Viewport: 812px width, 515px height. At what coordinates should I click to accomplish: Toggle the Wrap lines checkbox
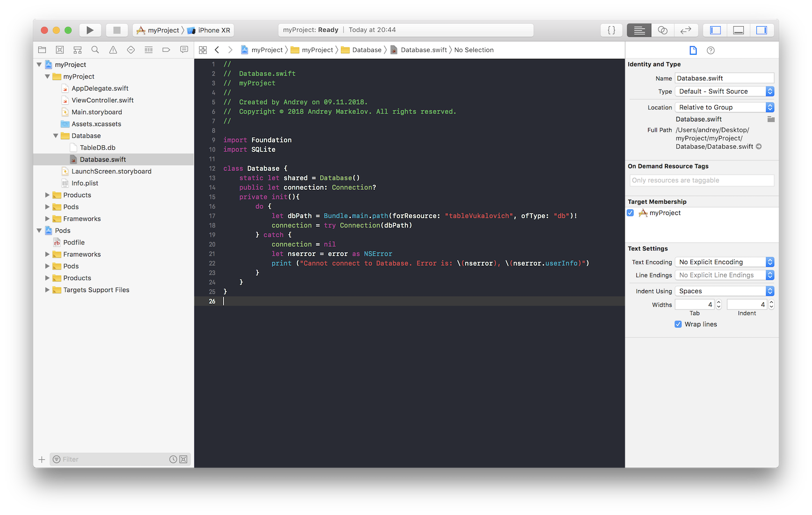pos(678,324)
